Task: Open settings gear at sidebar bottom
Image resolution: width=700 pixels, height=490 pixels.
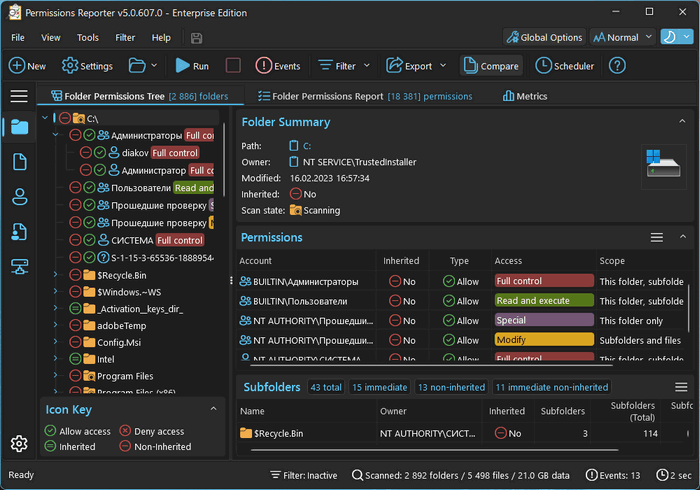Action: (x=19, y=444)
